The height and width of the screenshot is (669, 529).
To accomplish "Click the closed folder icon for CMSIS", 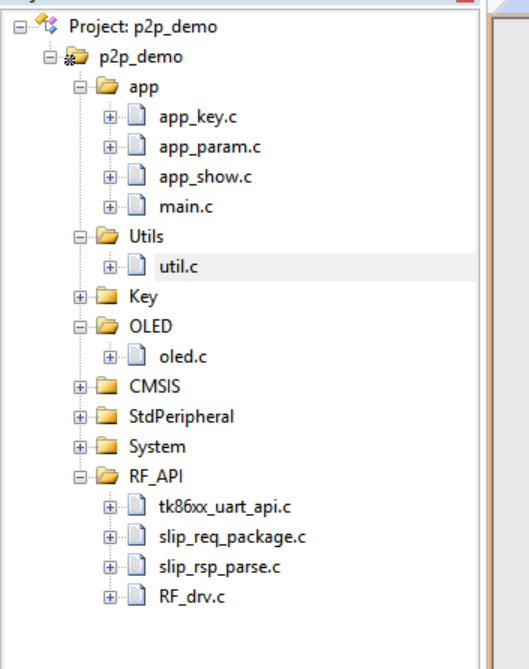I will [107, 385].
